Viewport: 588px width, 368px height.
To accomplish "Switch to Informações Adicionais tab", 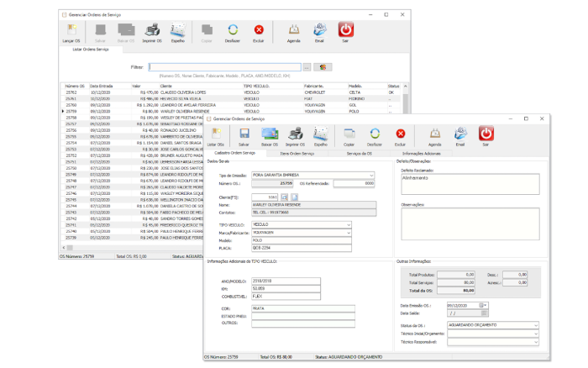I will tap(422, 154).
